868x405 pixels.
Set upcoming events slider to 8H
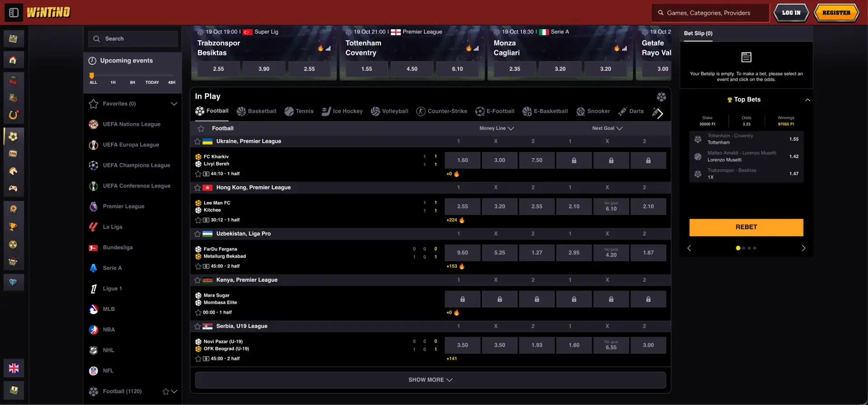pos(132,82)
